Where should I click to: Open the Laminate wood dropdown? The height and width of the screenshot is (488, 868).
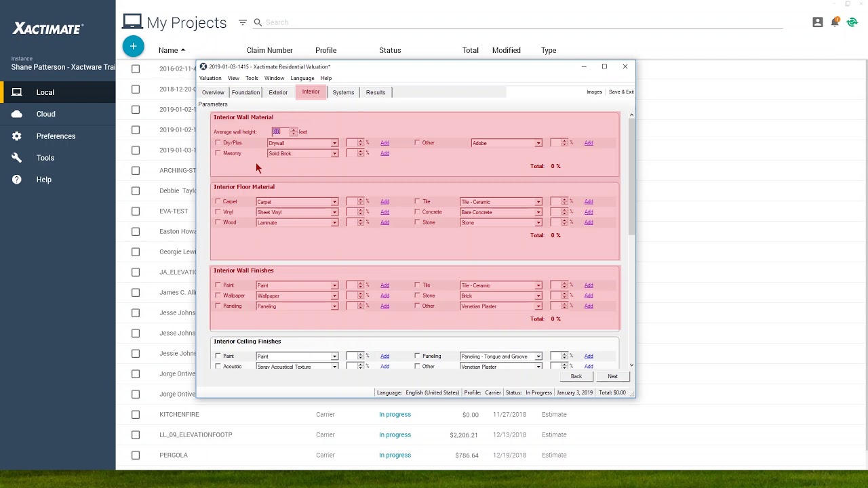click(x=297, y=222)
